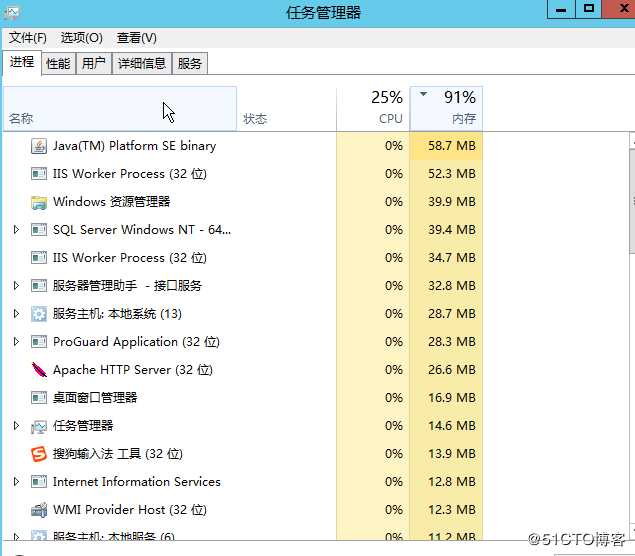Expand the Internet Information Services row
Screen dimensions: 635x556
pyautogui.click(x=16, y=481)
